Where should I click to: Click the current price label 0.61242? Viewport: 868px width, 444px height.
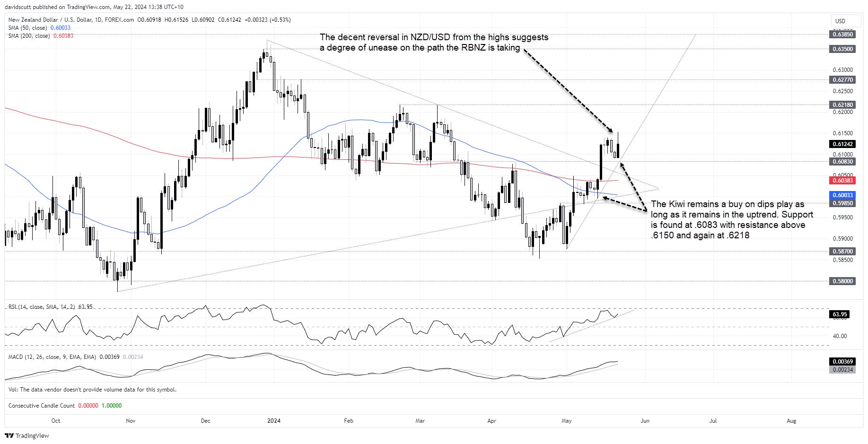pos(842,144)
